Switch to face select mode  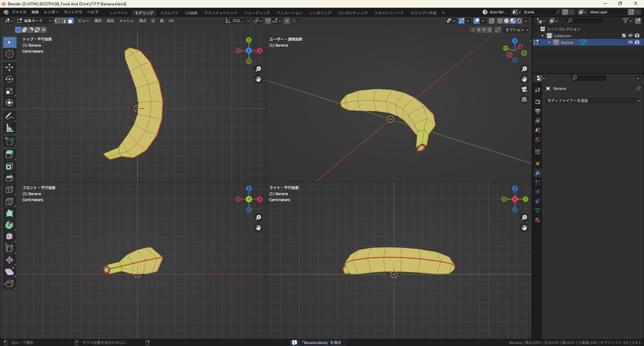pos(70,21)
